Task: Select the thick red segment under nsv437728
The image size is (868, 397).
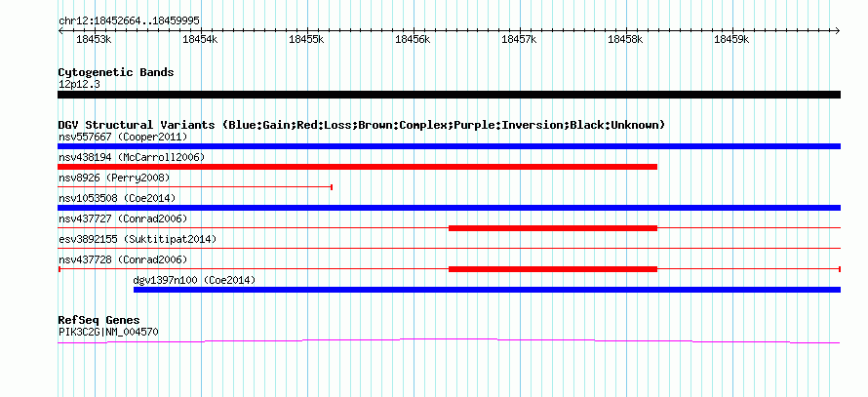Action: pyautogui.click(x=553, y=269)
